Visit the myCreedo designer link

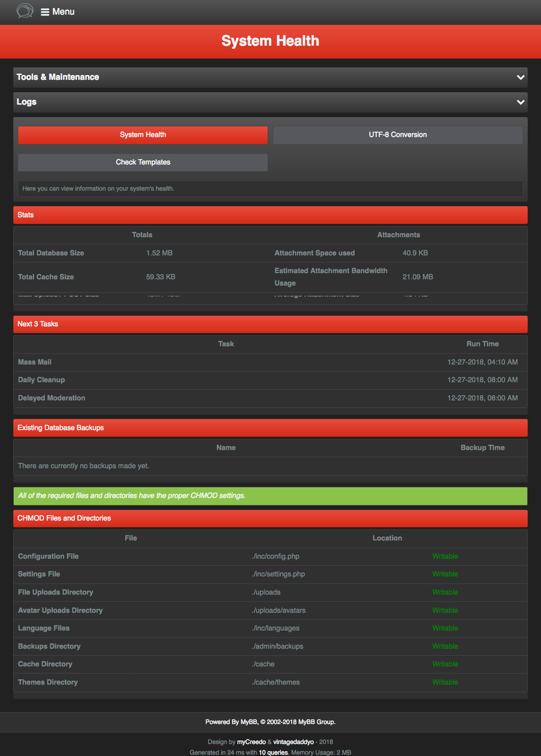(x=251, y=742)
